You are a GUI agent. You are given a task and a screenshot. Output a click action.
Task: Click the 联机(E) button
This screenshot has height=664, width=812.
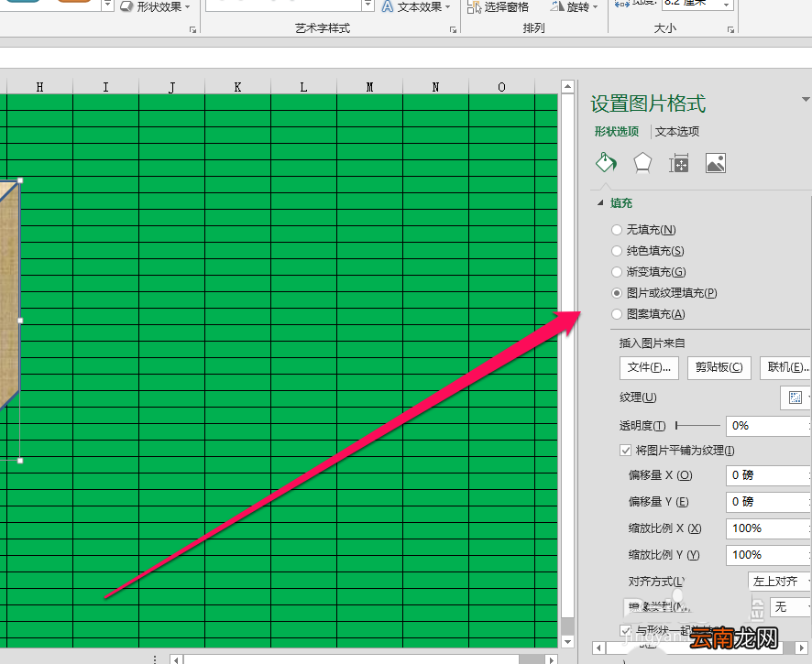click(786, 367)
